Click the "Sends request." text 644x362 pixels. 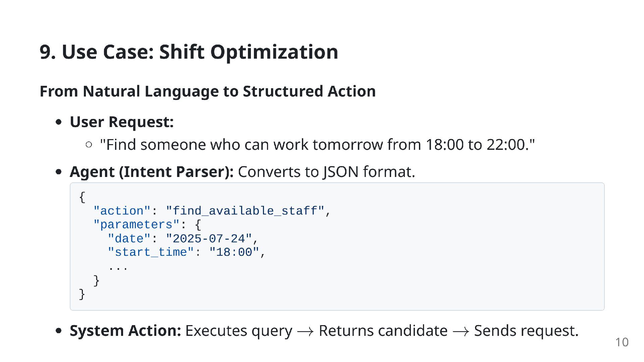pos(526,331)
